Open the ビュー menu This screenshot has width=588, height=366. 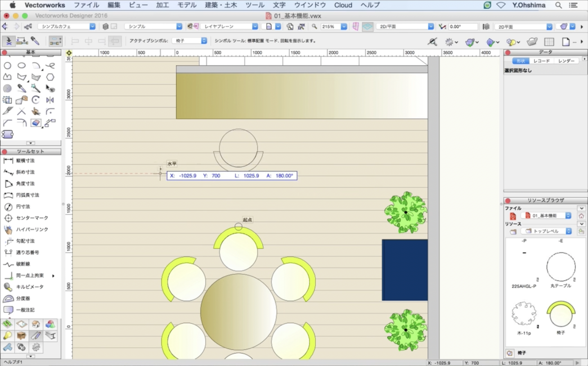138,5
